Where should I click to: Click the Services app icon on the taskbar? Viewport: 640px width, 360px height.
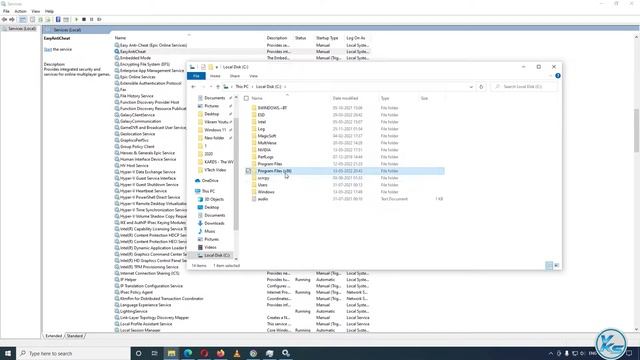pyautogui.click(x=286, y=353)
